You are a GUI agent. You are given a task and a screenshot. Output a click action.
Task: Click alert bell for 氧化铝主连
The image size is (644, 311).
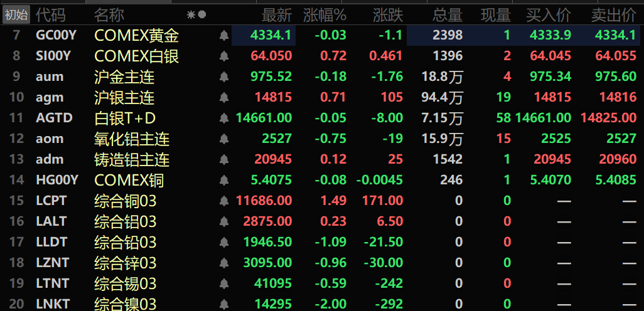pos(224,139)
